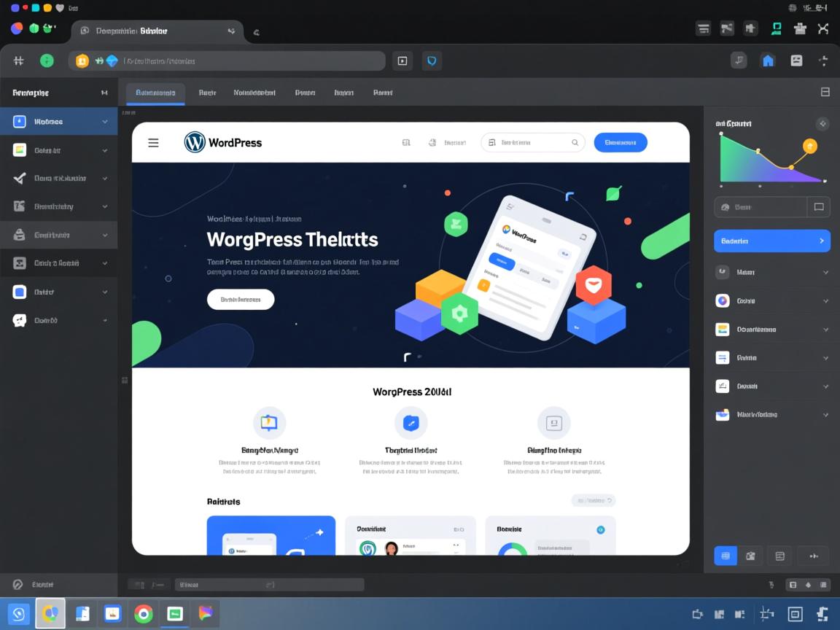Click the square play icon right of the address bar
Image resolution: width=840 pixels, height=630 pixels.
click(x=402, y=61)
